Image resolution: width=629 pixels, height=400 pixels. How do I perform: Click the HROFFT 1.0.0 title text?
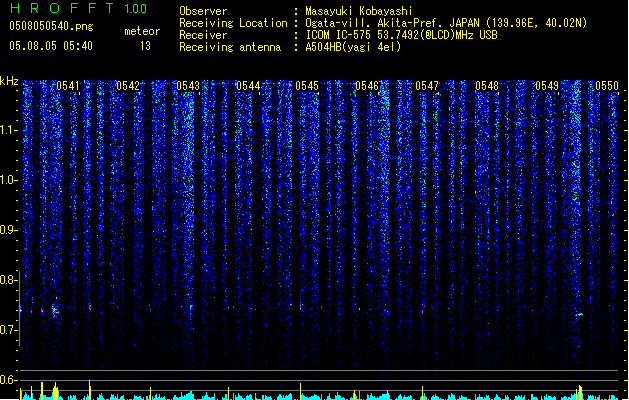coord(79,8)
